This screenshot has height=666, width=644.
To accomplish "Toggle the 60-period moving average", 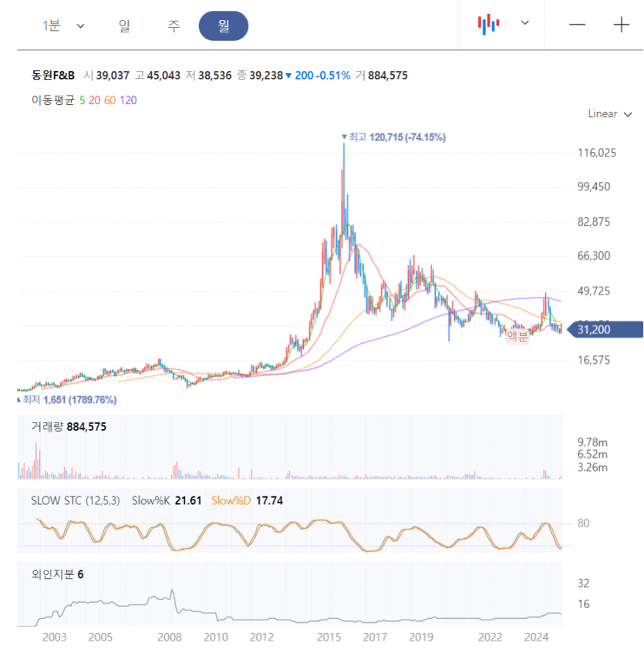I will point(110,100).
